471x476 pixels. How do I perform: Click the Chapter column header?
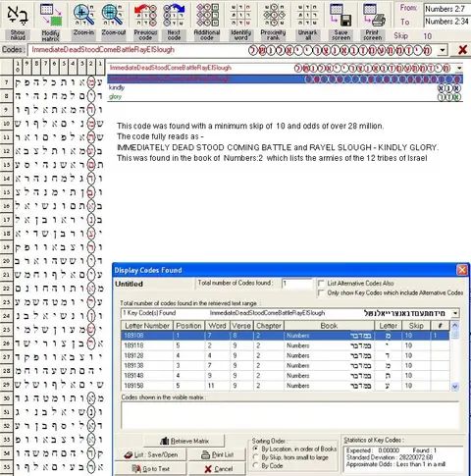click(x=269, y=326)
